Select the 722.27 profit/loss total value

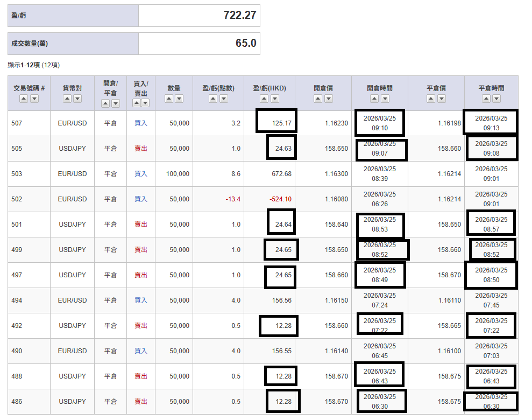tap(240, 15)
